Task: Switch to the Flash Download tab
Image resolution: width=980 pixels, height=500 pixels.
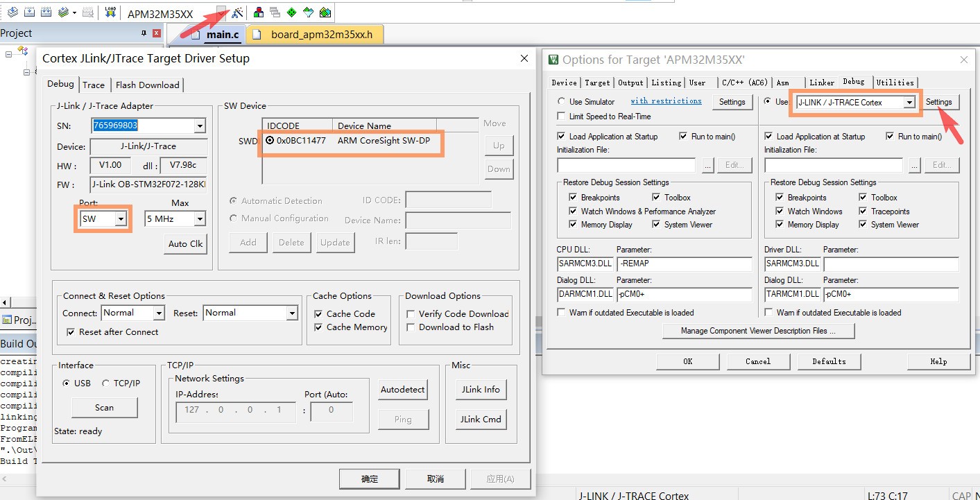Action: pyautogui.click(x=147, y=85)
